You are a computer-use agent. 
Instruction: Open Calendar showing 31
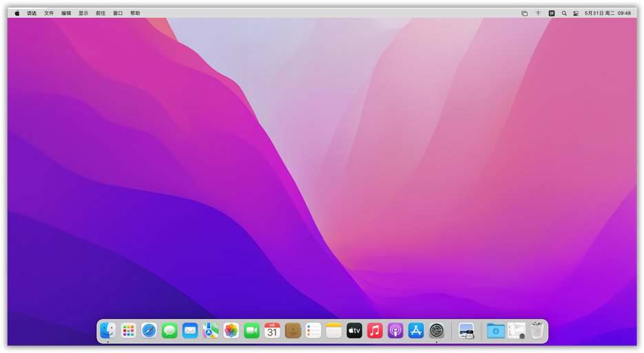[x=272, y=330]
